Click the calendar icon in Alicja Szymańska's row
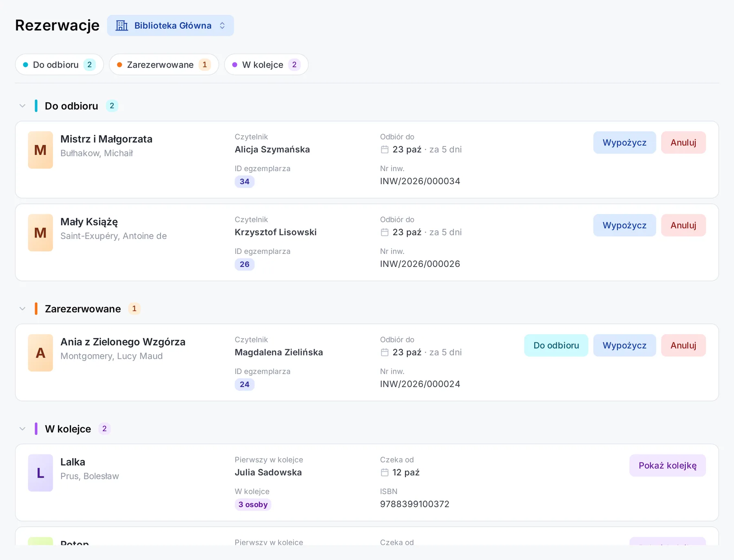 coord(385,150)
